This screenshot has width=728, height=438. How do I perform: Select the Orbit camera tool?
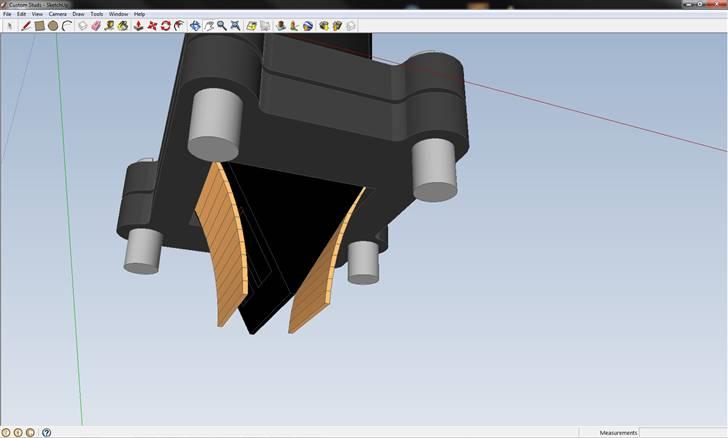point(194,26)
